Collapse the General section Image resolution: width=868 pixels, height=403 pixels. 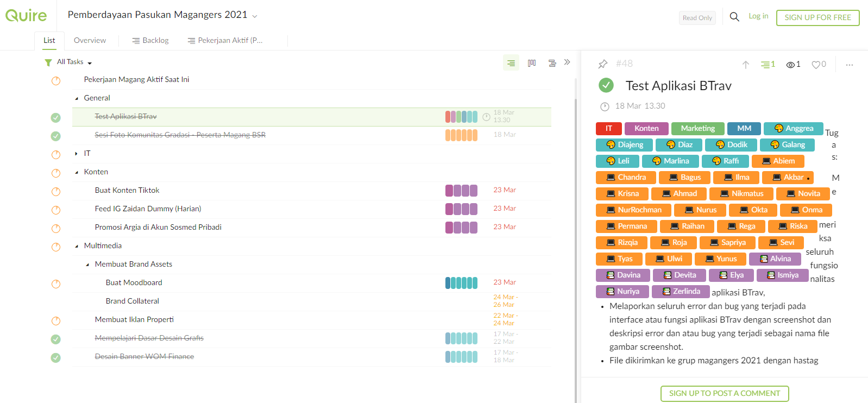77,98
